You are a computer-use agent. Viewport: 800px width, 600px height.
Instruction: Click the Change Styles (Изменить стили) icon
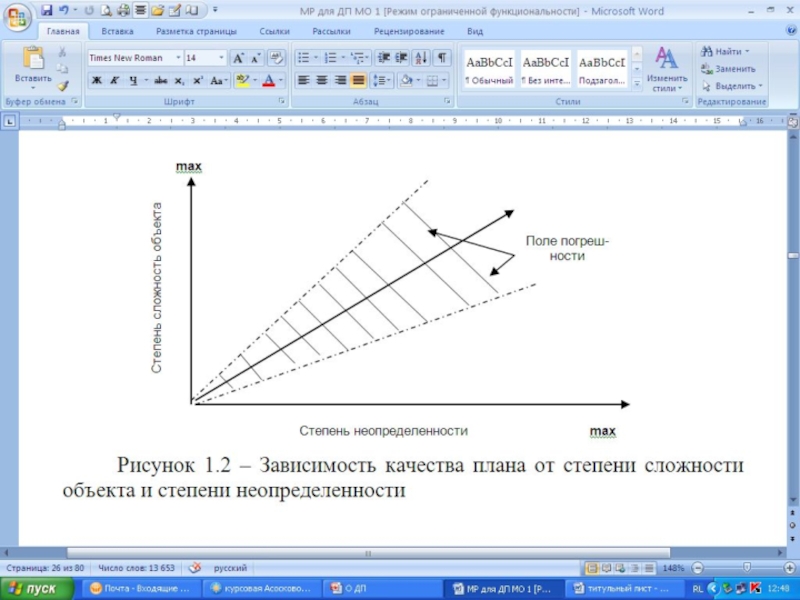666,66
